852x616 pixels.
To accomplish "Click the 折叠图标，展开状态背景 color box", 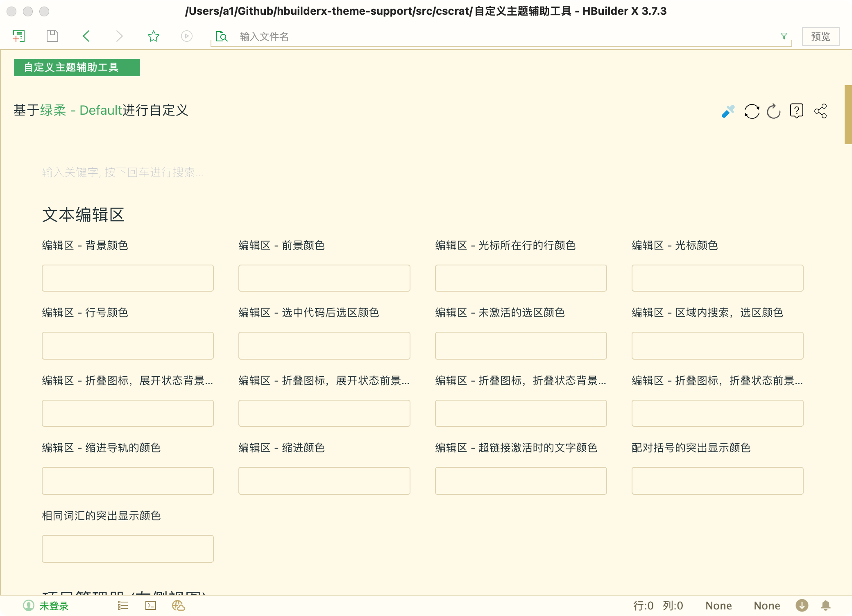I will (128, 413).
